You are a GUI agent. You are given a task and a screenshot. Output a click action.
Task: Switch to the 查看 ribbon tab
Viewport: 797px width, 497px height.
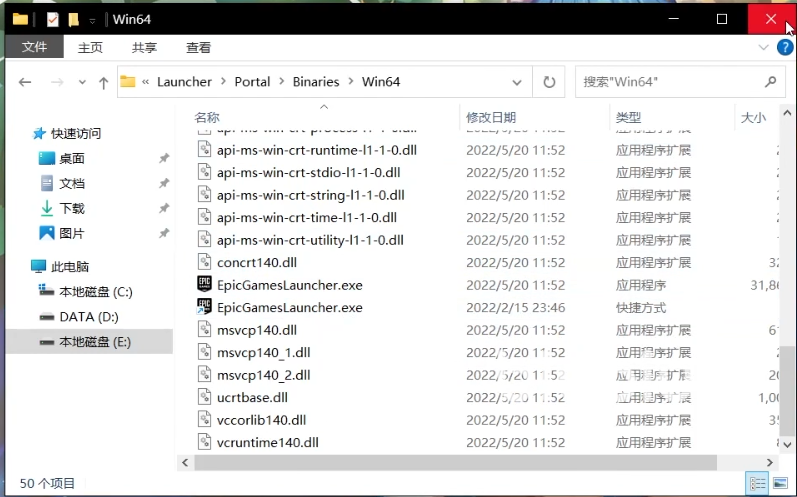coord(198,47)
